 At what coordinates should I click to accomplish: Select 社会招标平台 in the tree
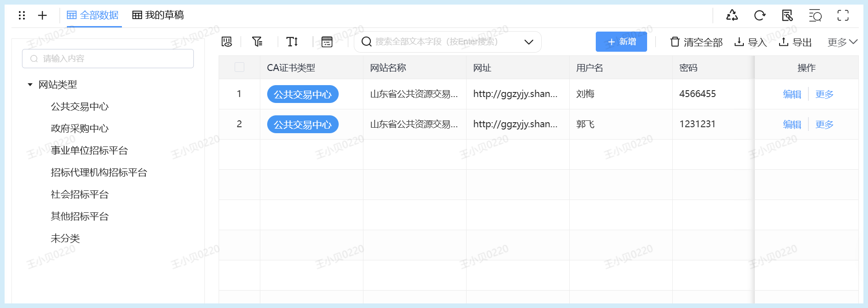[x=80, y=195]
